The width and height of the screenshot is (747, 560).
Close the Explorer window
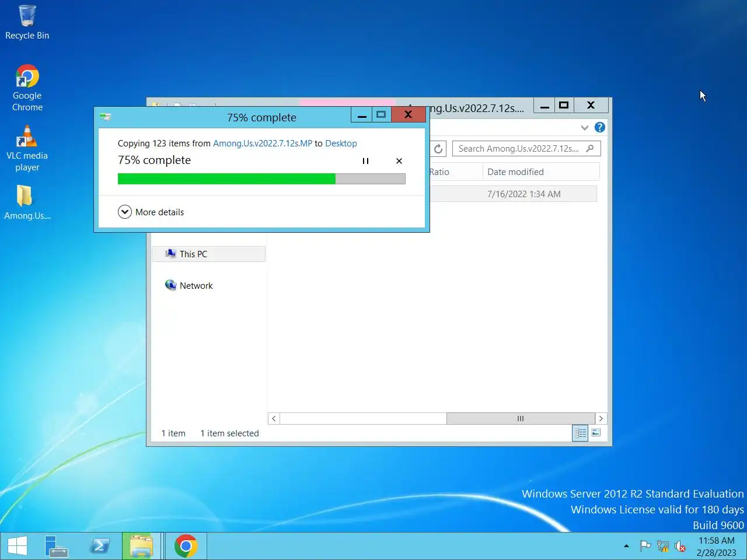[x=591, y=106]
